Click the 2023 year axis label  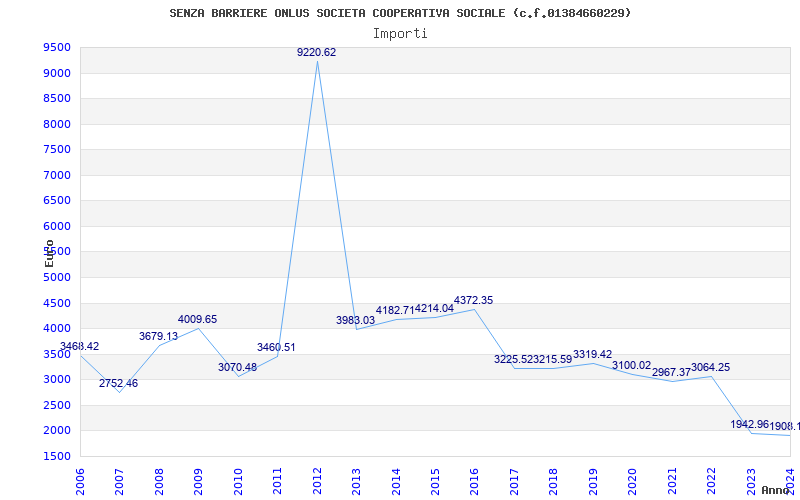pyautogui.click(x=751, y=481)
